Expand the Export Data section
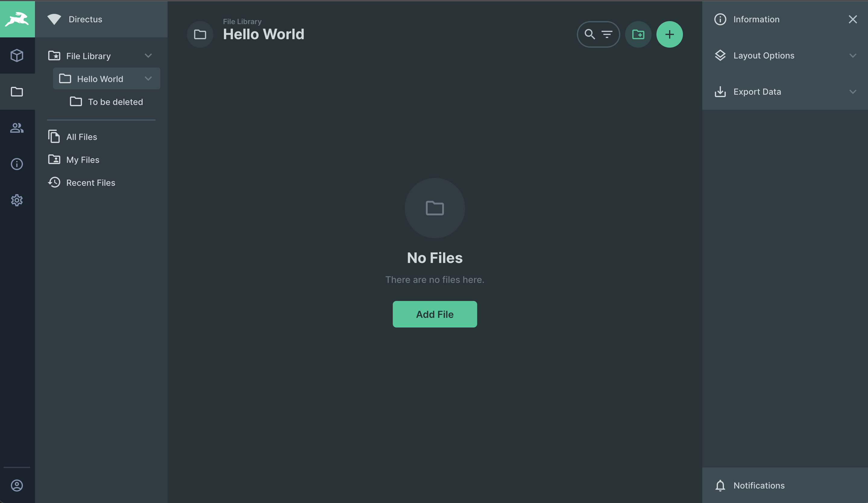 [x=785, y=92]
